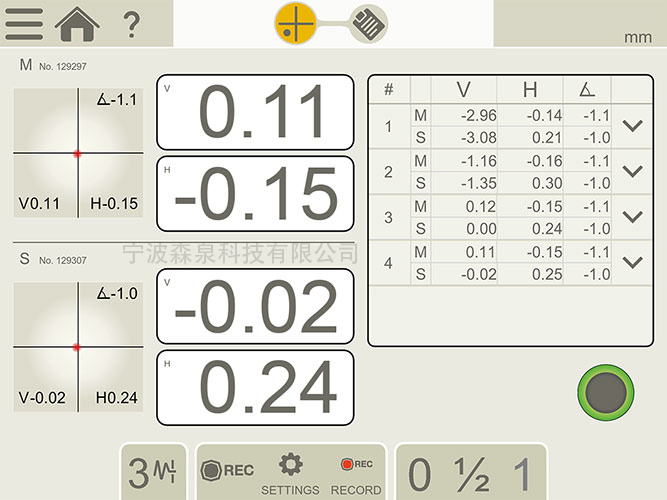Viewport: 667px width, 500px height.
Task: Tap the S detector target display
Action: point(77,346)
